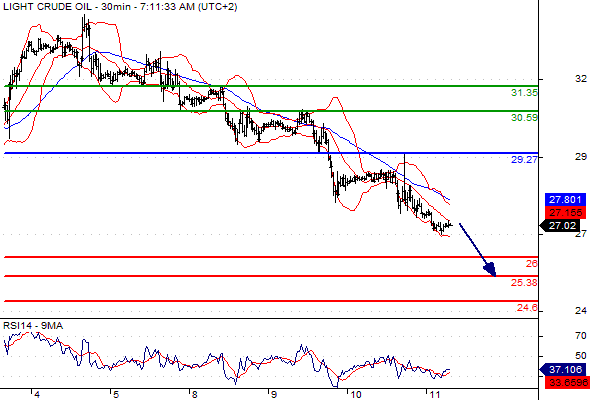
Task: Click the 24.6 support level label
Action: [x=527, y=308]
